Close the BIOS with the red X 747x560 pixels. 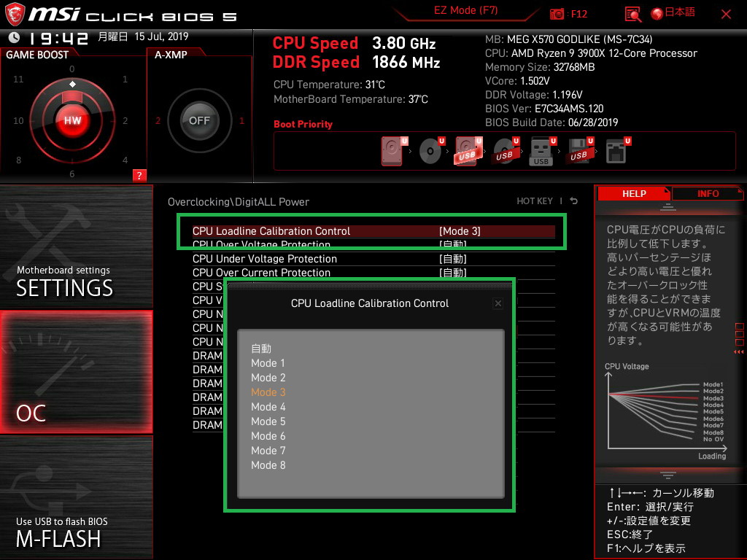[x=726, y=15]
